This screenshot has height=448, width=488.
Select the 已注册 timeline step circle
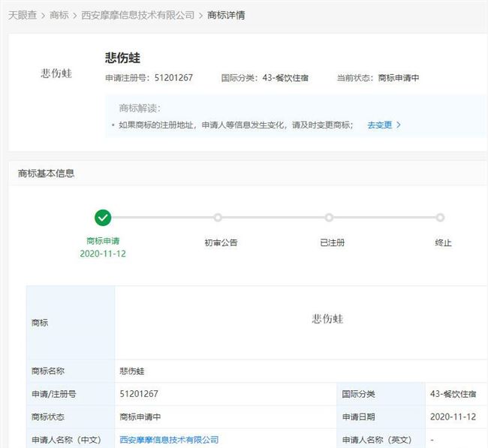tap(329, 218)
